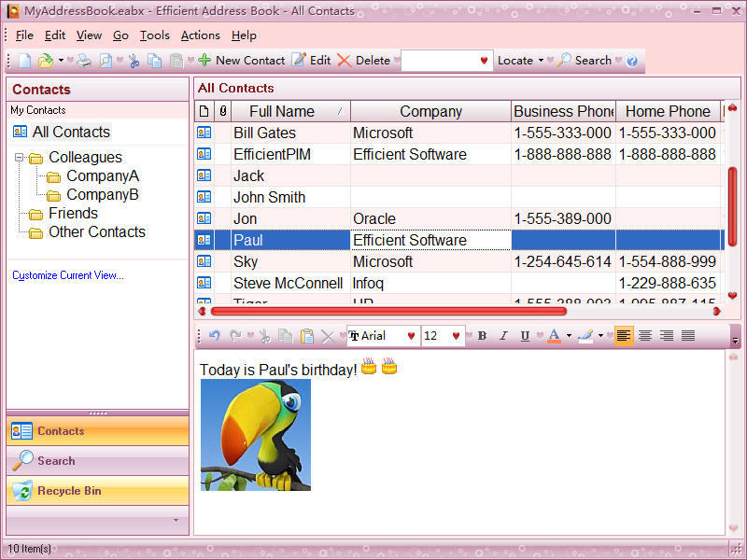The height and width of the screenshot is (560, 747).
Task: Switch to Search navigation pane
Action: tap(98, 460)
